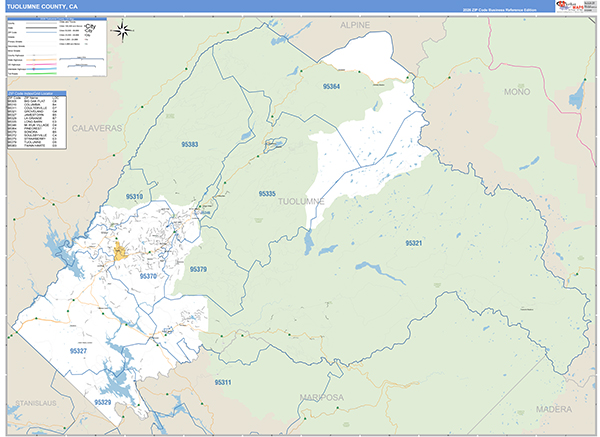Click the TWAIN HARTE row in ZIP index

tap(32, 145)
